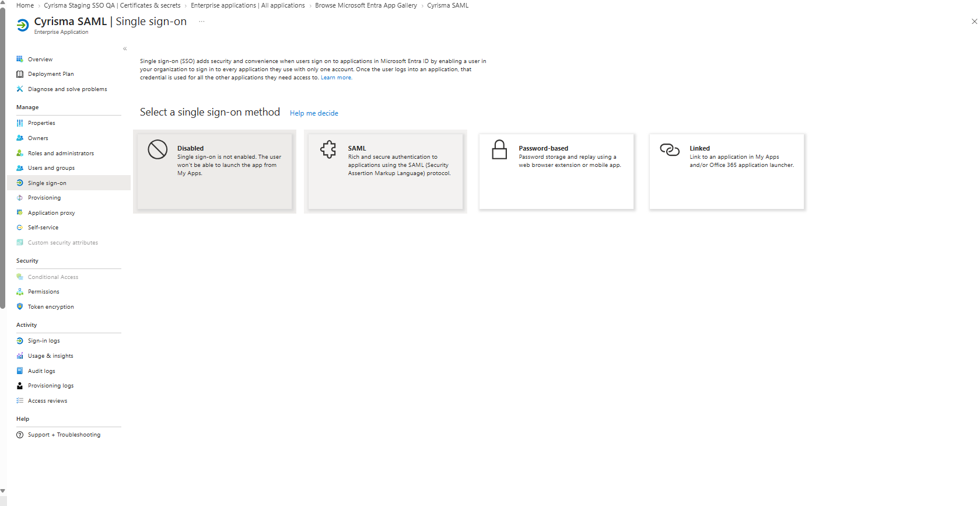Viewport: 980px width, 506px height.
Task: Select the Linked sign-on method card
Action: pyautogui.click(x=727, y=172)
